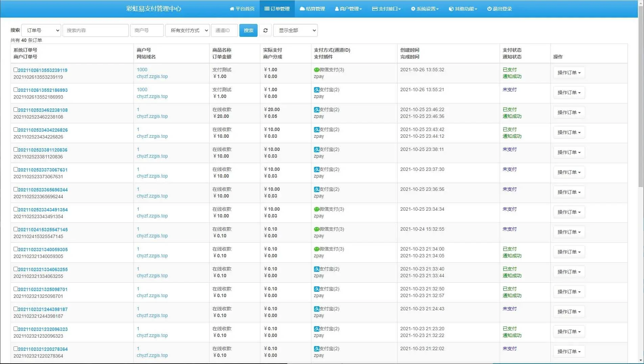
Task: Open merchant link 1000 in first row
Action: pos(142,70)
